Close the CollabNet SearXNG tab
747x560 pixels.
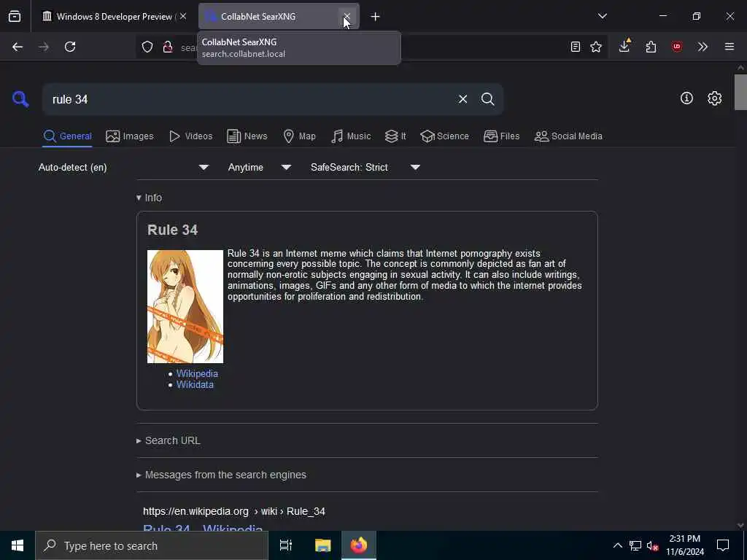[347, 17]
